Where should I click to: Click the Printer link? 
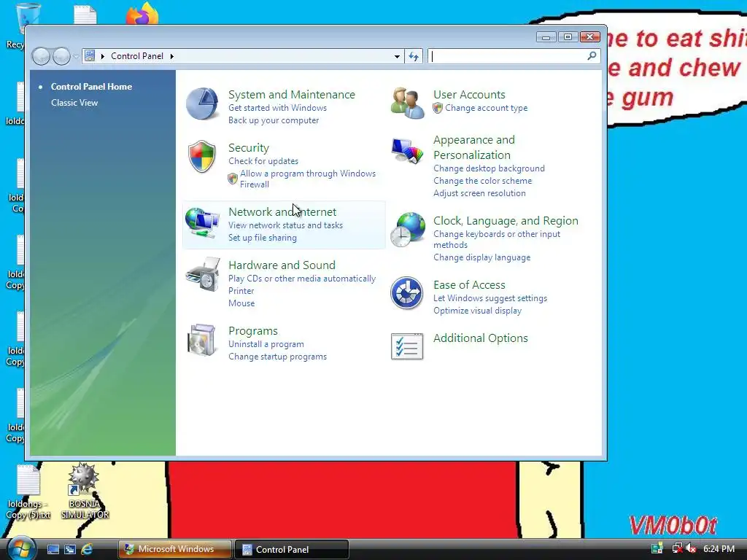click(241, 291)
